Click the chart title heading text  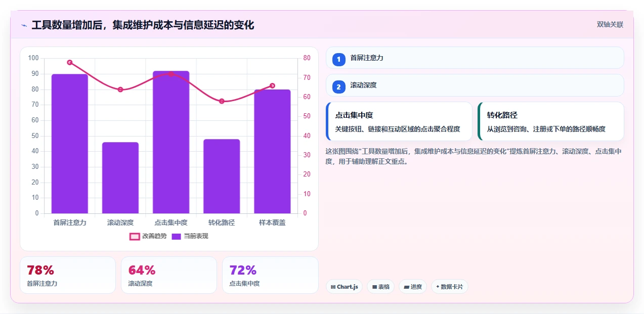pyautogui.click(x=143, y=25)
